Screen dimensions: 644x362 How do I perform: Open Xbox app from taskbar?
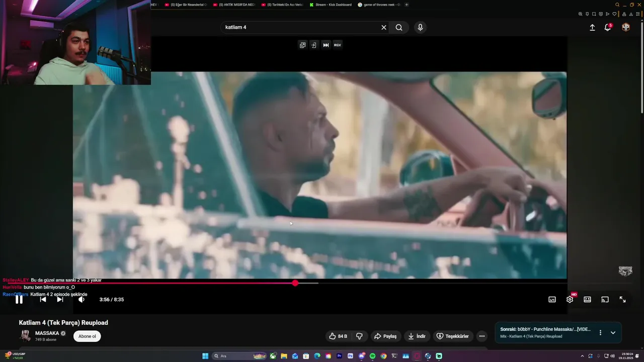[x=273, y=356]
